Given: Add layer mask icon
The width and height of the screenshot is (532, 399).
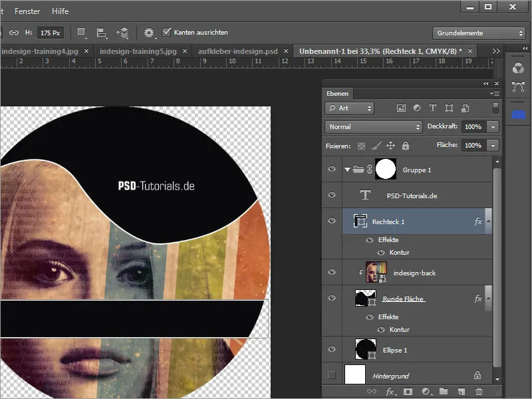Looking at the screenshot, I should pos(408,392).
